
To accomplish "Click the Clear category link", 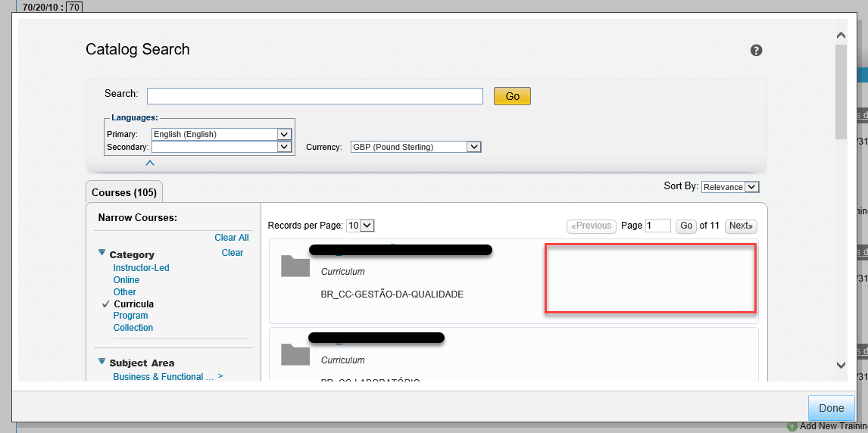I will (232, 253).
